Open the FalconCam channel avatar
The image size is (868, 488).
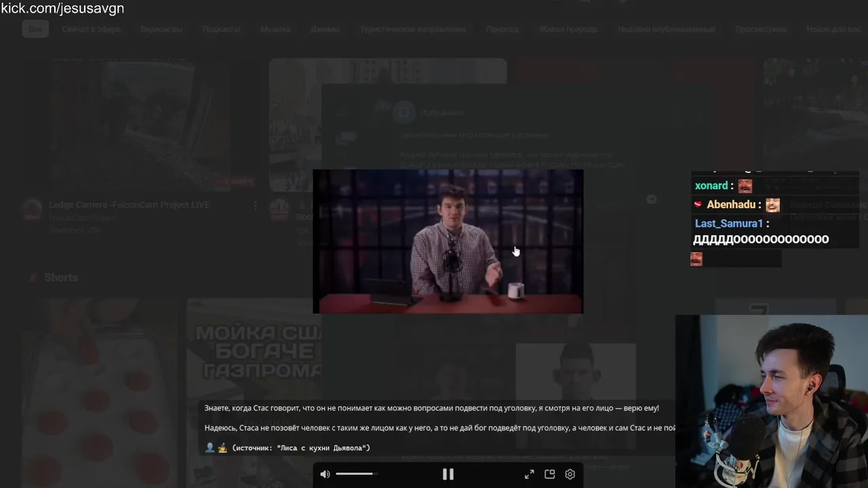click(32, 210)
